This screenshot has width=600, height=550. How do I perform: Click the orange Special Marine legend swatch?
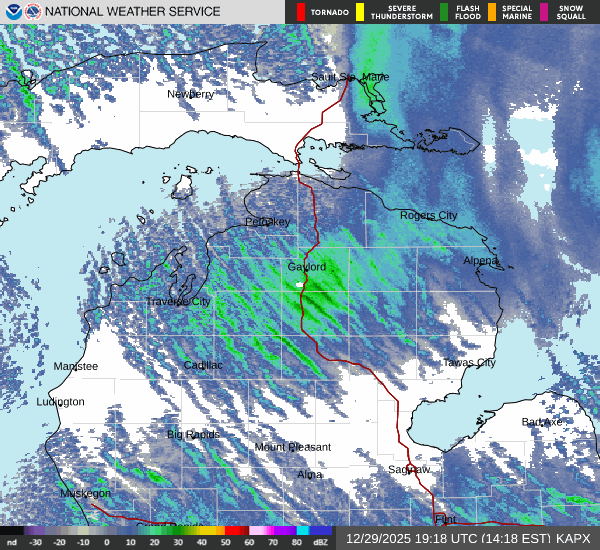pyautogui.click(x=492, y=12)
